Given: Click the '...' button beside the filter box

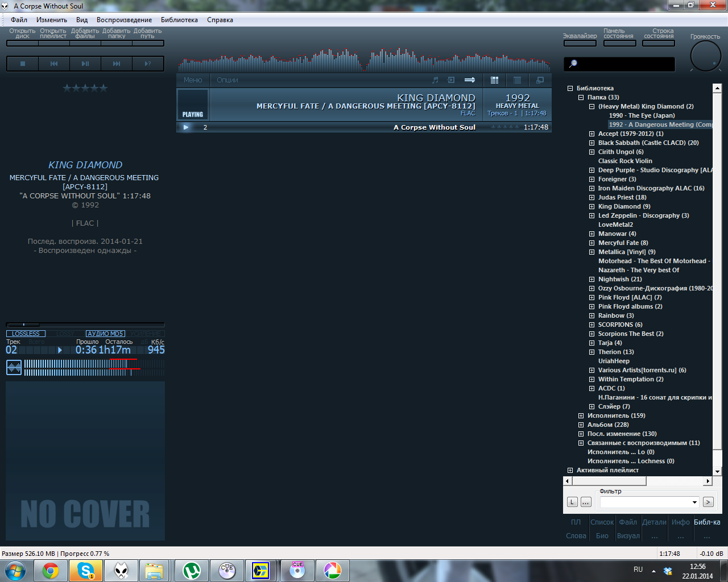Looking at the screenshot, I should (x=586, y=502).
